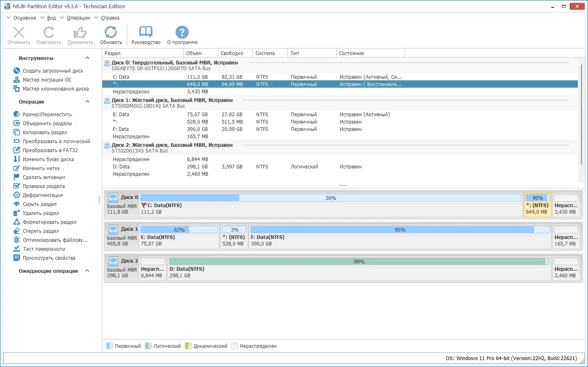Image resolution: width=588 pixels, height=367 pixels.
Task: Start Мастер клонирования диска
Action: click(55, 89)
